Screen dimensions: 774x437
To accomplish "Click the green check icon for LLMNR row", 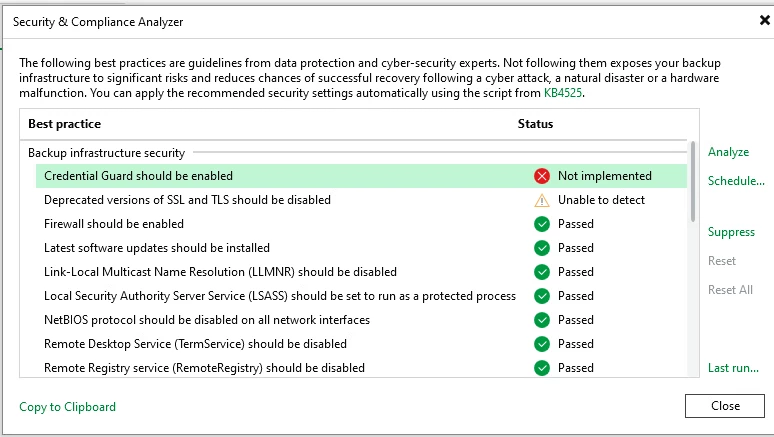I will point(542,272).
